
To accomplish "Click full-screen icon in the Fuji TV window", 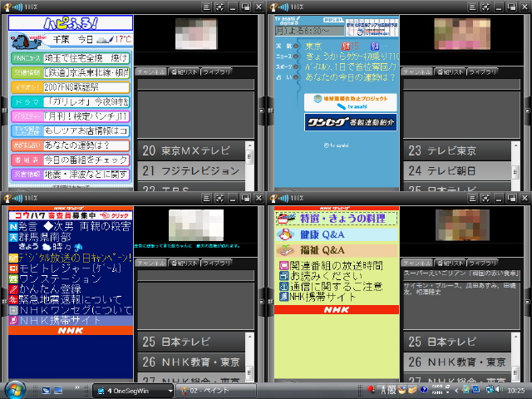I will point(219,7).
